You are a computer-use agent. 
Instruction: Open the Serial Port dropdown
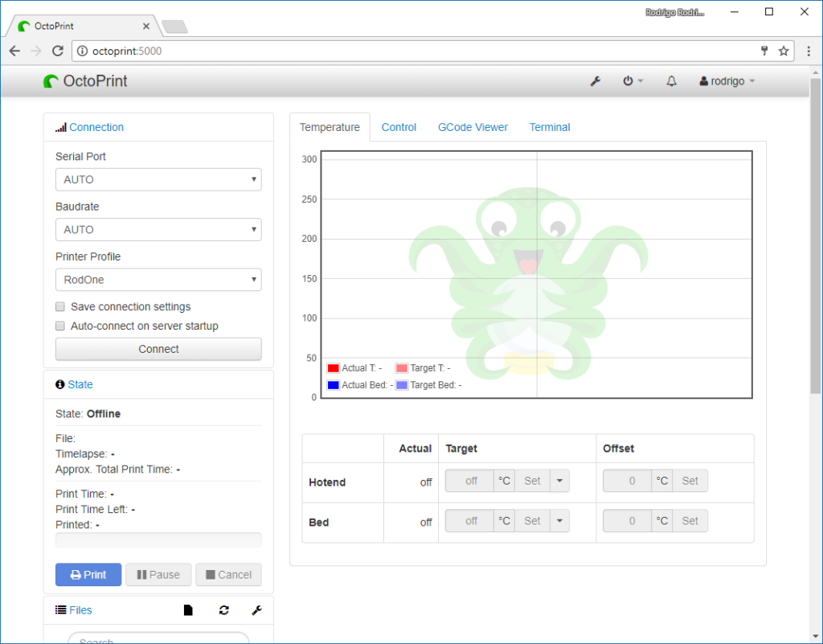pyautogui.click(x=158, y=179)
